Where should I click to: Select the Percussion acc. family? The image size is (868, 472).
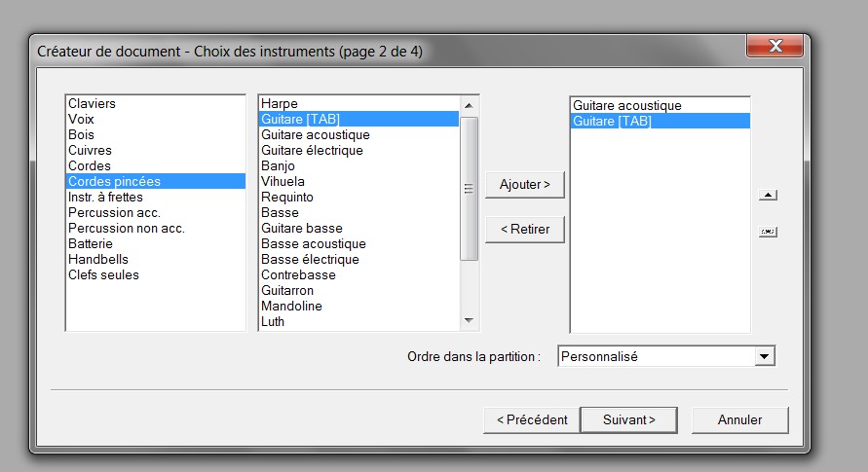pos(114,212)
